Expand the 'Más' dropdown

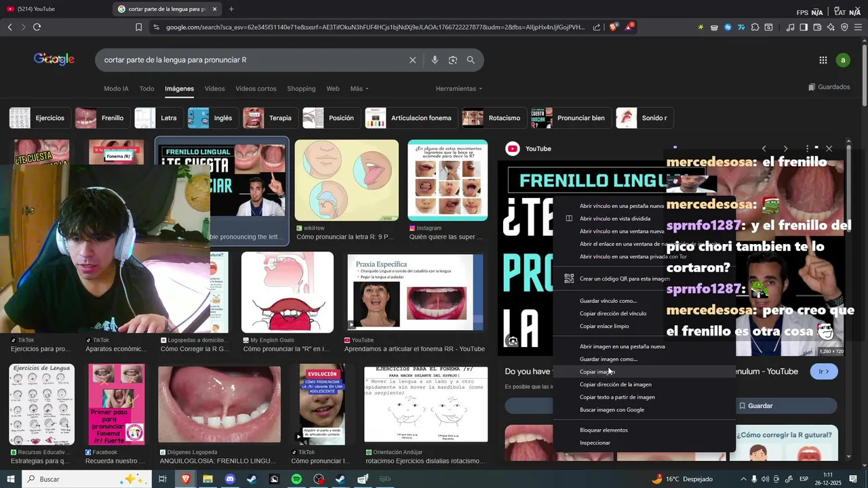359,89
